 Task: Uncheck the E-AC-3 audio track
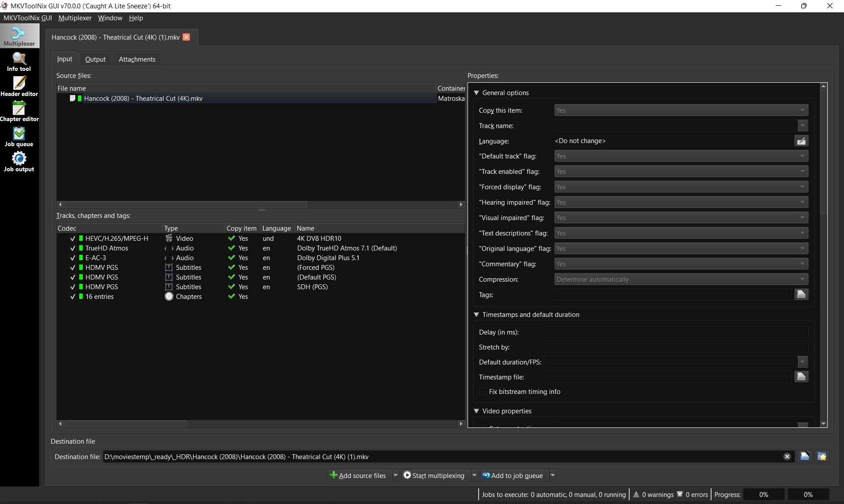[x=73, y=258]
